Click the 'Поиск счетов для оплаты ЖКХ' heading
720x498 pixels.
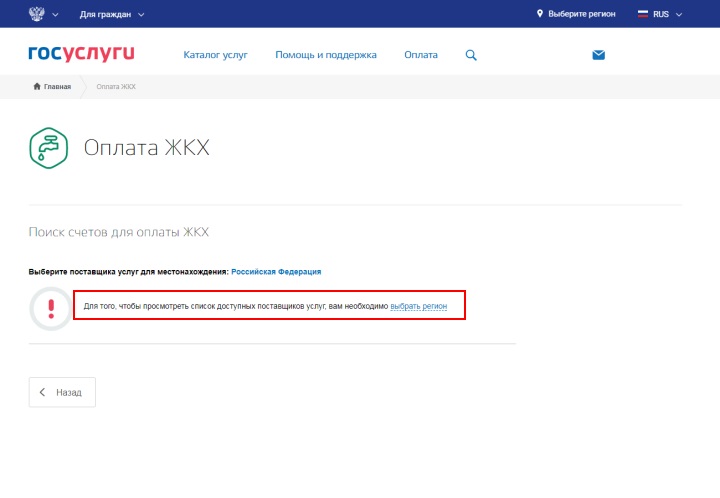118,232
